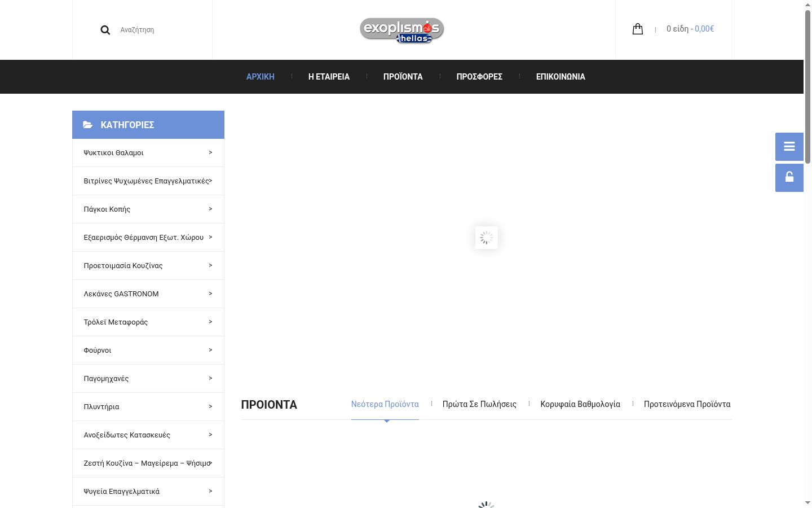The width and height of the screenshot is (812, 508).
Task: Open the ΠΡΟΣΦΟΡΕΣ menu item
Action: 479,77
